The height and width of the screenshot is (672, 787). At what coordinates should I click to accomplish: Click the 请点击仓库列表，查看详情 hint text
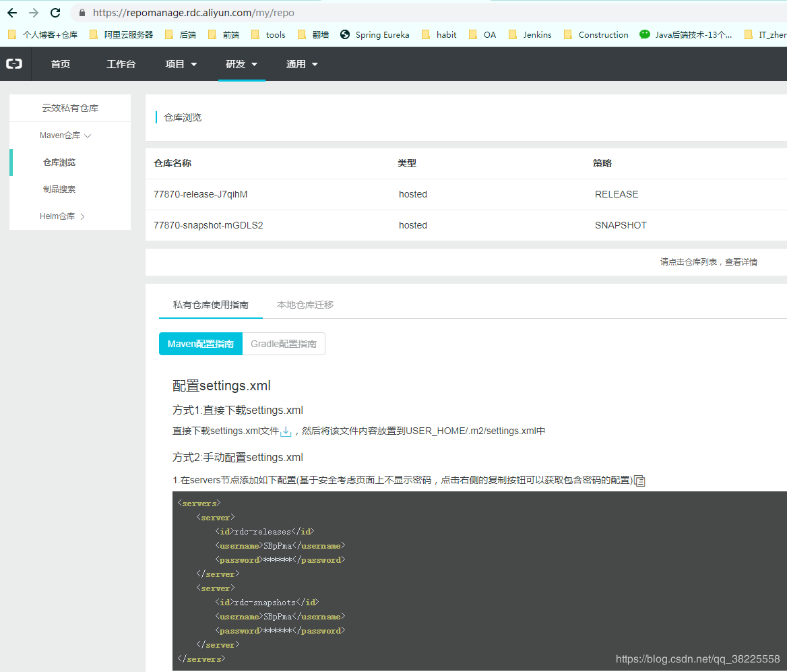(x=709, y=262)
